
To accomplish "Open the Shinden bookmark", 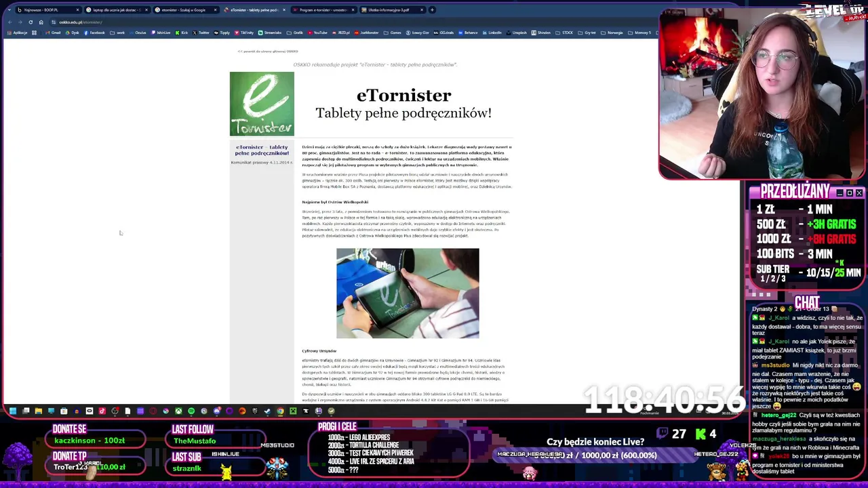I will click(541, 33).
